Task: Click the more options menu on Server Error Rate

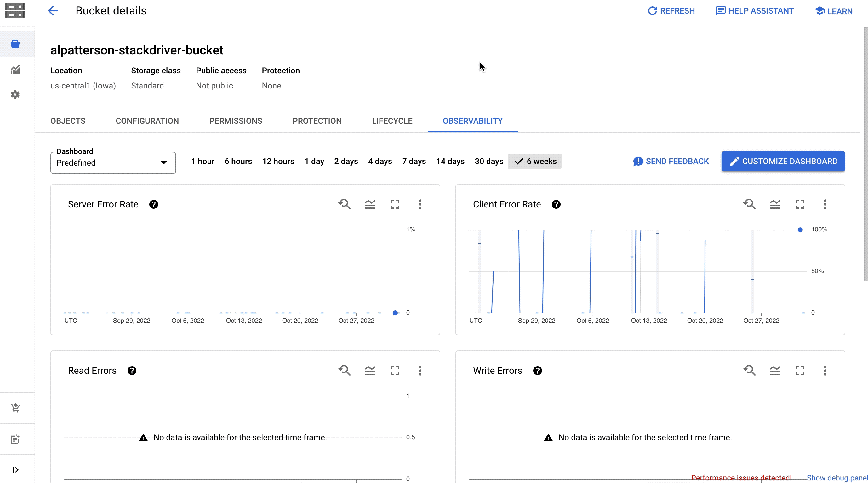Action: point(420,204)
